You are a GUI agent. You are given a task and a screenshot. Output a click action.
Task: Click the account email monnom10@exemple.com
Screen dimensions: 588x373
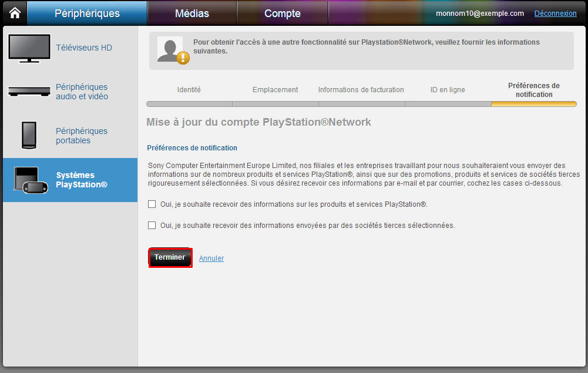click(x=480, y=13)
